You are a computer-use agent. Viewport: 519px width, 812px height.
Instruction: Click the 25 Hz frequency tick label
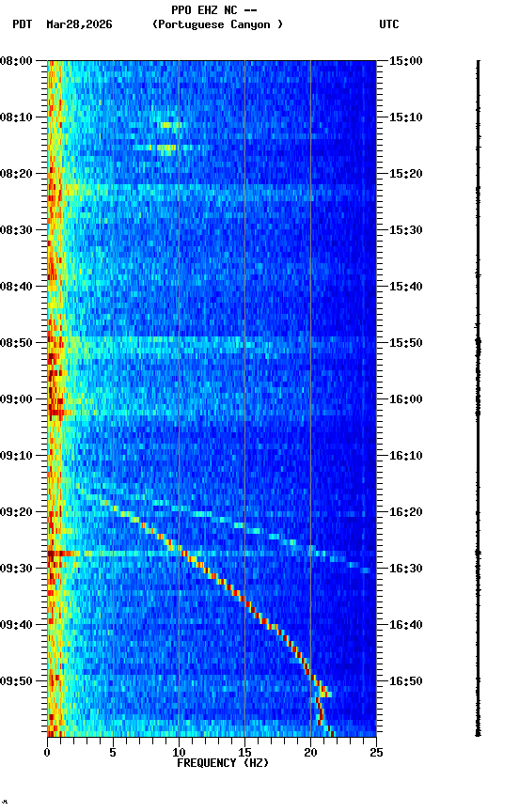[x=377, y=753]
